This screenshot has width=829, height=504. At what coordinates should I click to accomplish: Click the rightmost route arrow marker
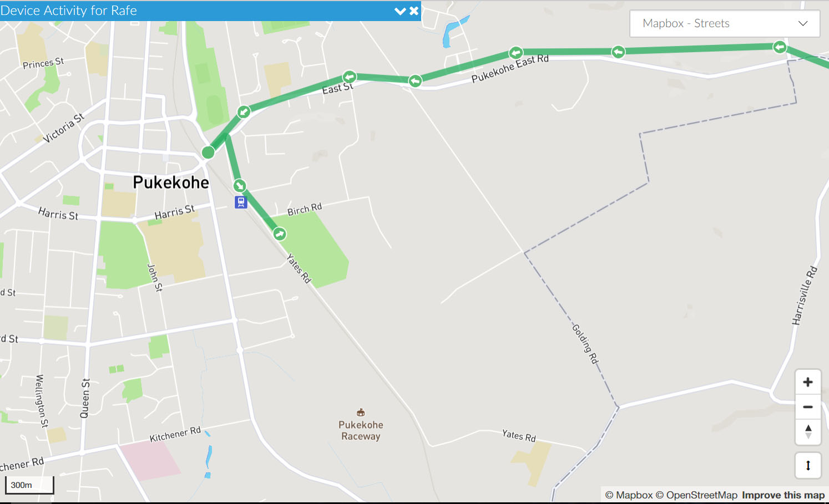tap(780, 47)
